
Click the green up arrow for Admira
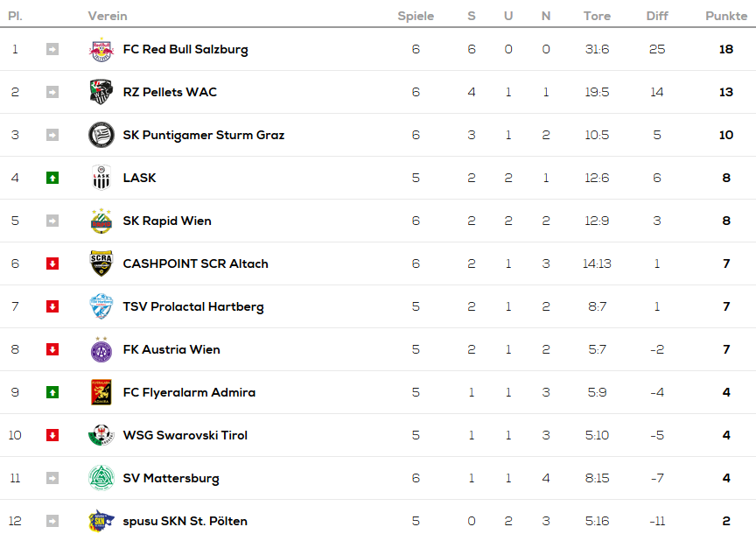click(x=52, y=393)
